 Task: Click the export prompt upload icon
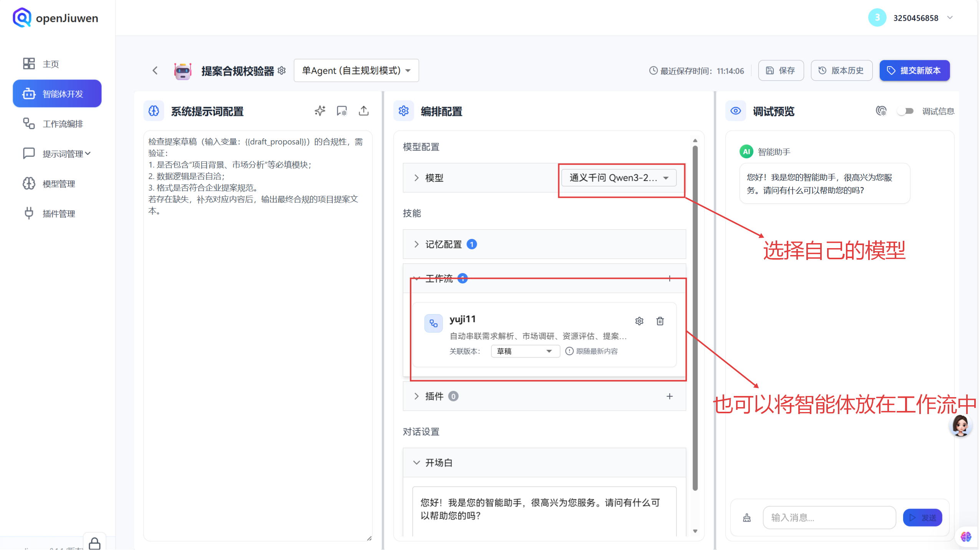[363, 111]
